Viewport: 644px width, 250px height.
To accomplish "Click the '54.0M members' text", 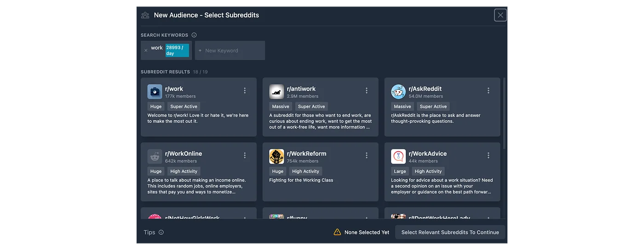I will point(426,97).
